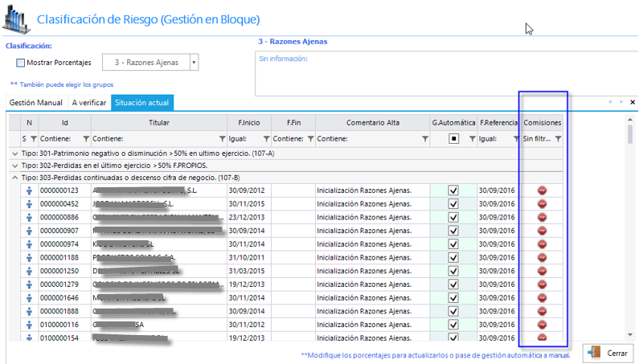Click red Comisiones icon for row 0000001279
The height and width of the screenshot is (364, 643).
pyautogui.click(x=542, y=284)
